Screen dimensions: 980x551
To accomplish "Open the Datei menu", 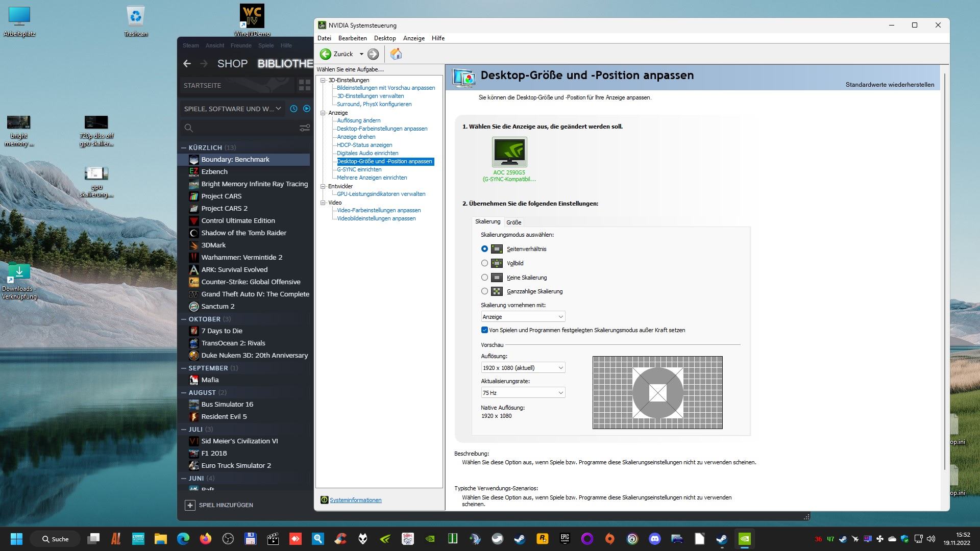I will (324, 38).
